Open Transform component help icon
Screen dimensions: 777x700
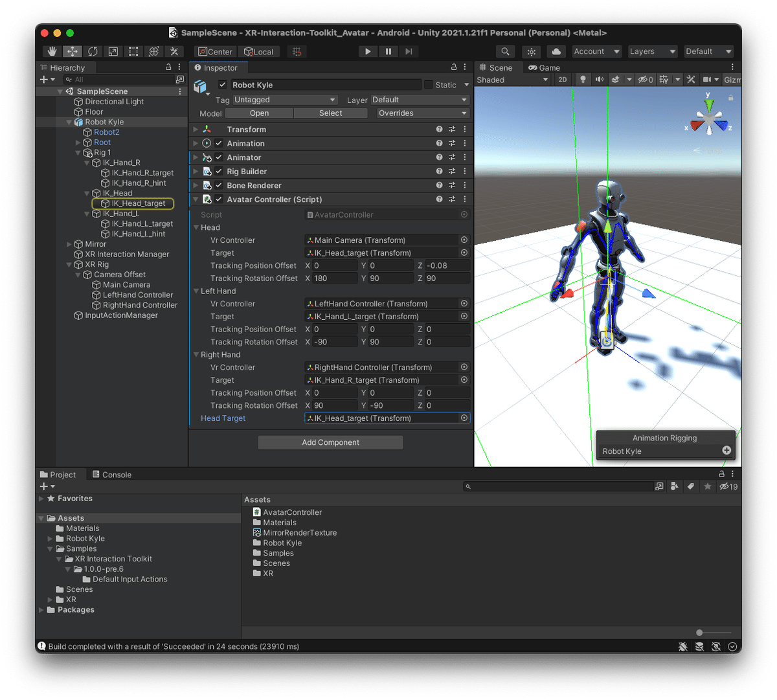pyautogui.click(x=439, y=129)
